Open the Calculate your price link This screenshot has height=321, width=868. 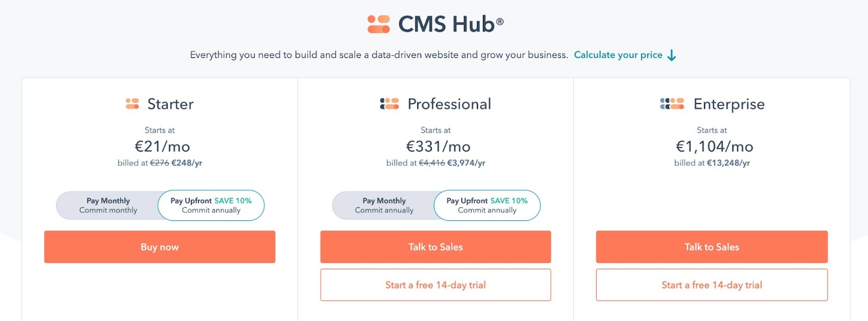pos(618,55)
